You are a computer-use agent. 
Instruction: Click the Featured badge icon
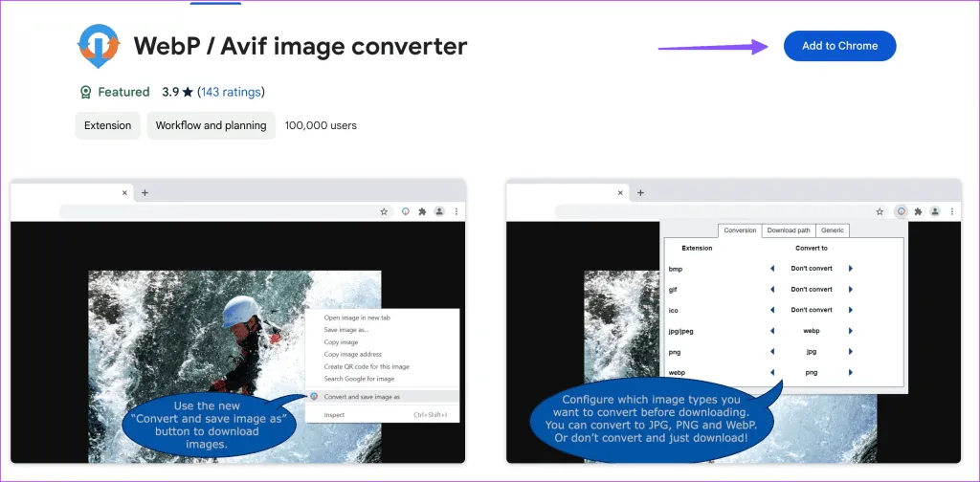tap(85, 93)
